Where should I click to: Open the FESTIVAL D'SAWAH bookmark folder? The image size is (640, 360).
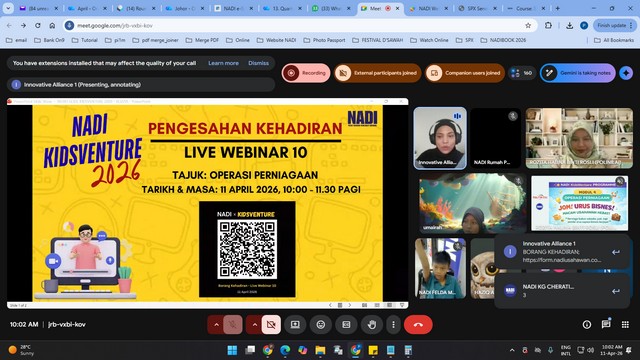(378, 40)
